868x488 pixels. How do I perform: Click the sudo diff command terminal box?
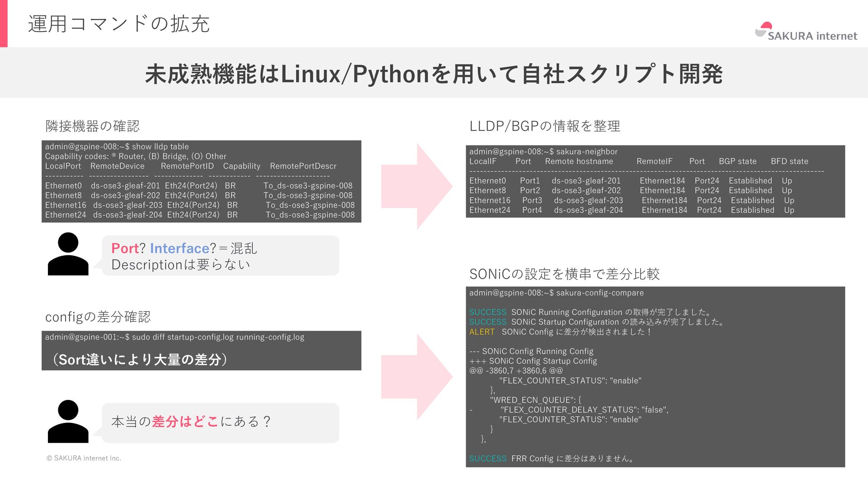pos(201,350)
